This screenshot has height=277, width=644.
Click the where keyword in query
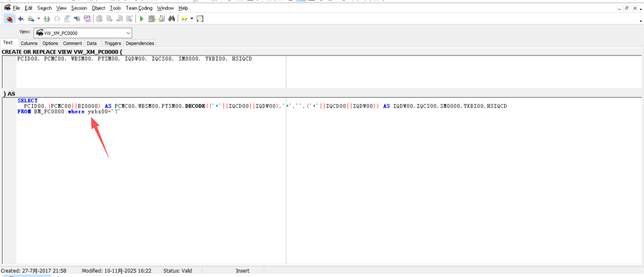click(x=76, y=112)
